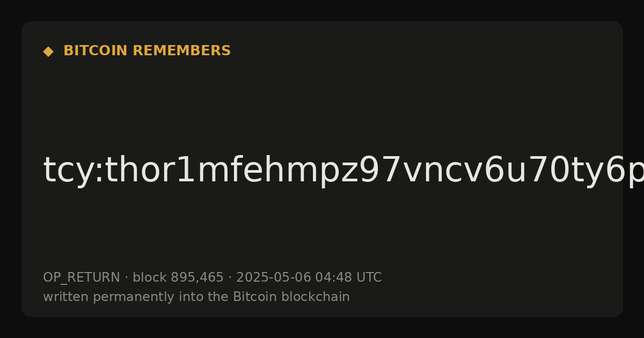This screenshot has height=338, width=644.
Task: Click the written permanently caption line
Action: [x=196, y=297]
